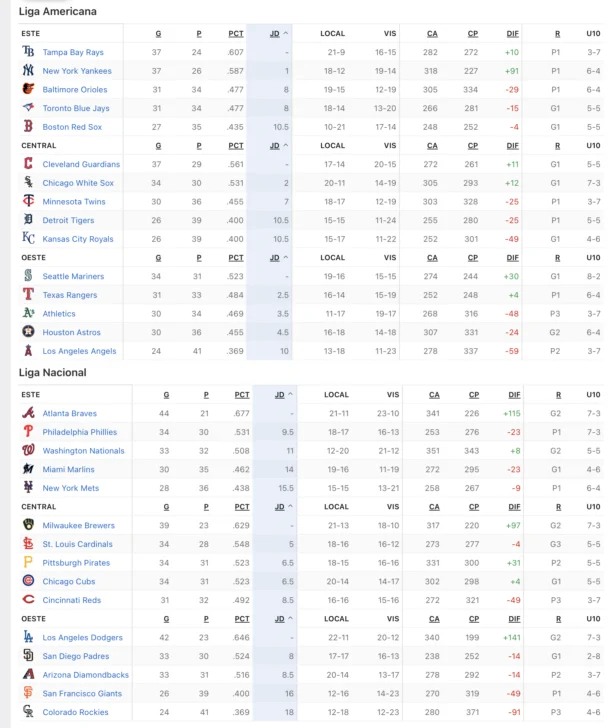Click the Atlanta Braves A logo
Viewport: 608px width, 728px height.
28,413
